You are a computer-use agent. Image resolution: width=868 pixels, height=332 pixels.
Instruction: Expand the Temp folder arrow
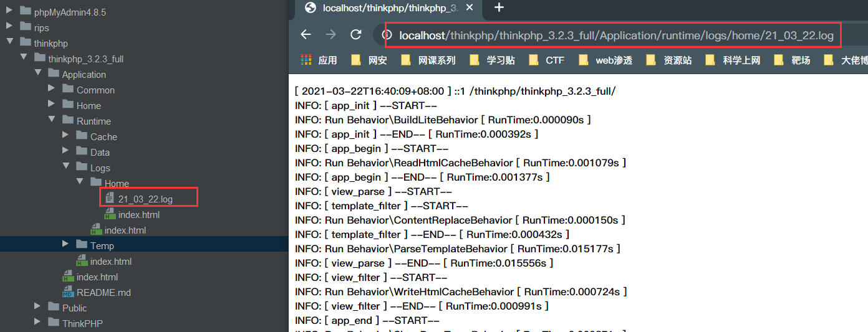(65, 244)
